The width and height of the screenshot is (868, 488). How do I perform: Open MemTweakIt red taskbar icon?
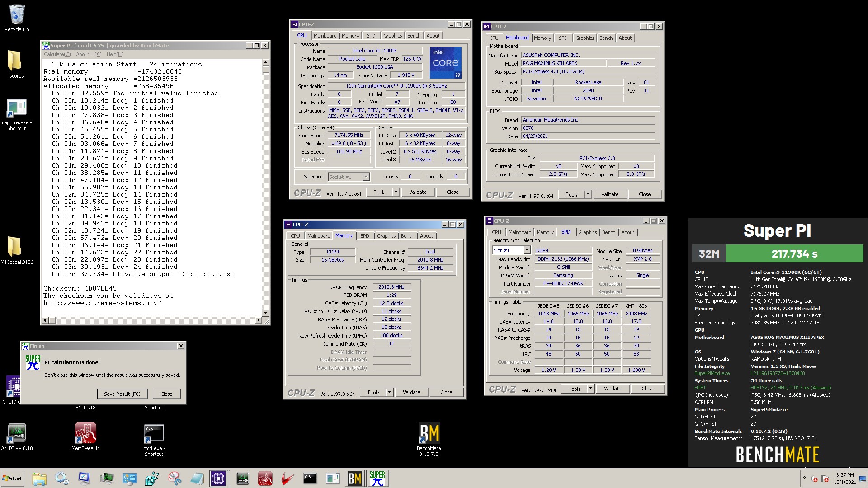pyautogui.click(x=265, y=479)
